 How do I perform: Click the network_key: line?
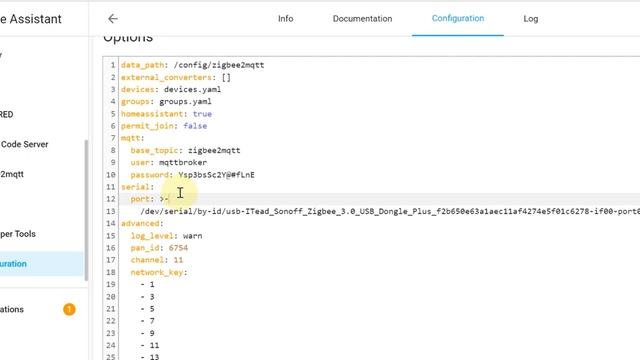click(159, 272)
